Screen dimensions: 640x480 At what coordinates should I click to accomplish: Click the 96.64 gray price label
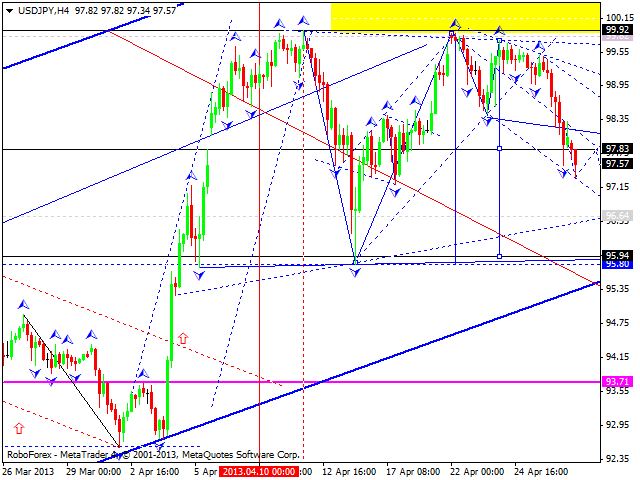coord(617,216)
